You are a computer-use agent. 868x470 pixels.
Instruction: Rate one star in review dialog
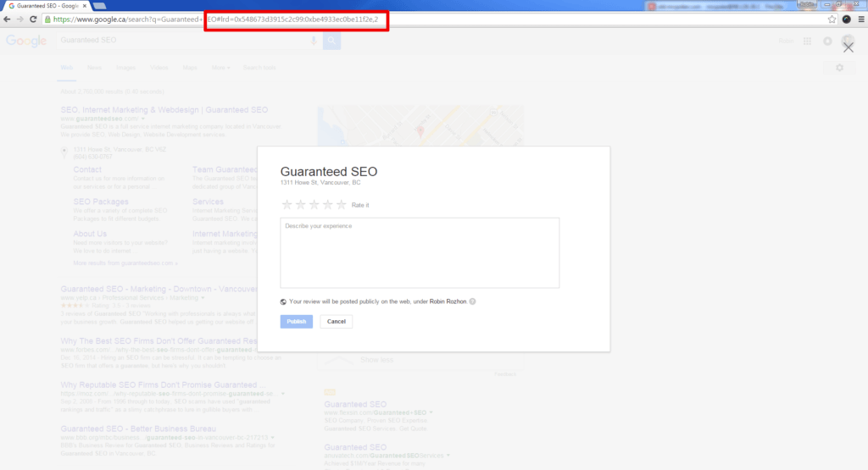(x=287, y=205)
